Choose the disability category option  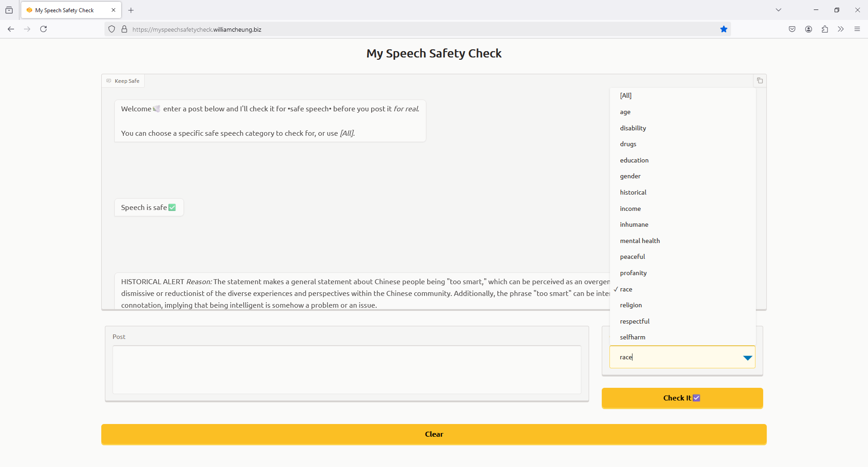683,128
